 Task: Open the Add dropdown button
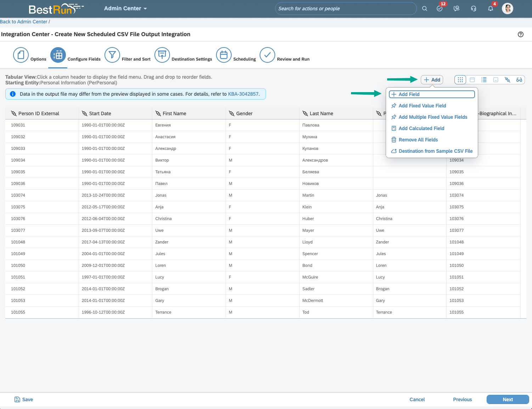432,80
